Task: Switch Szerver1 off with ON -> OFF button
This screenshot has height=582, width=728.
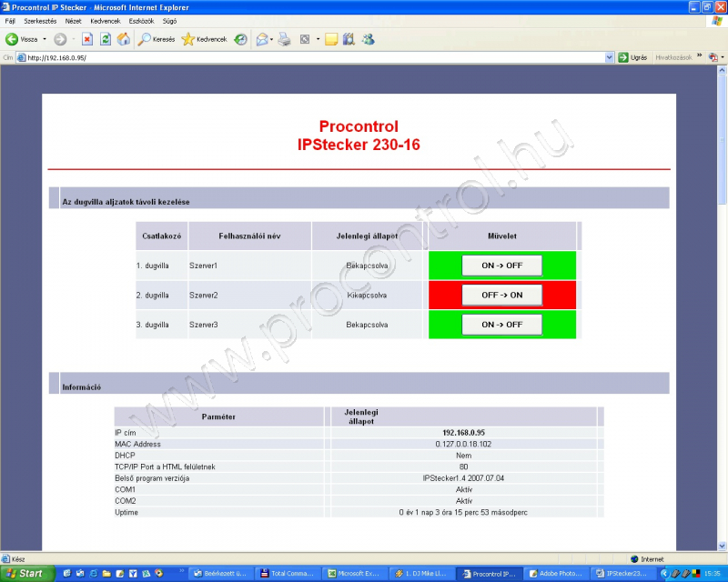Action: (502, 266)
